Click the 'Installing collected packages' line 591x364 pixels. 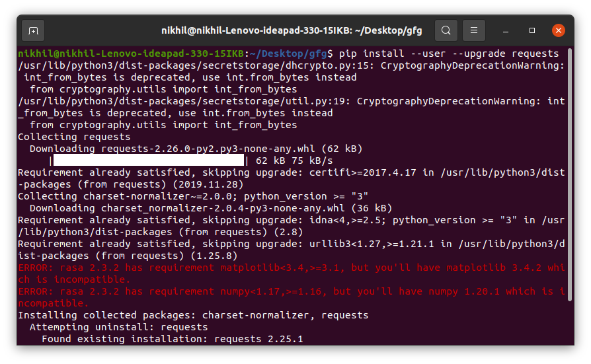click(x=193, y=315)
